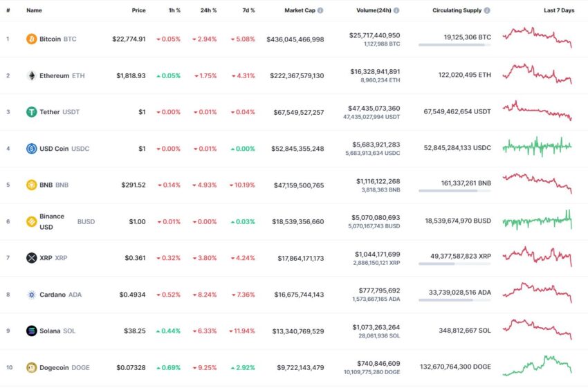Click the Tether green logo icon

coord(32,112)
